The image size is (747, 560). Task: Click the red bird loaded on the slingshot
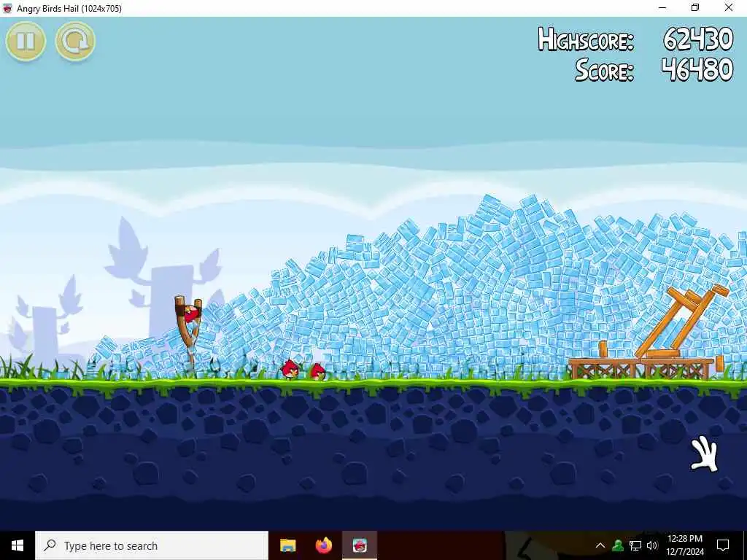point(192,314)
